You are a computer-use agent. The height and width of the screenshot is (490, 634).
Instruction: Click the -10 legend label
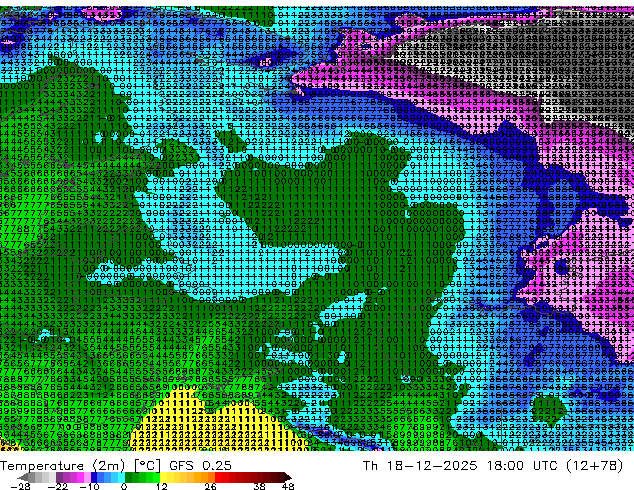pos(89,486)
